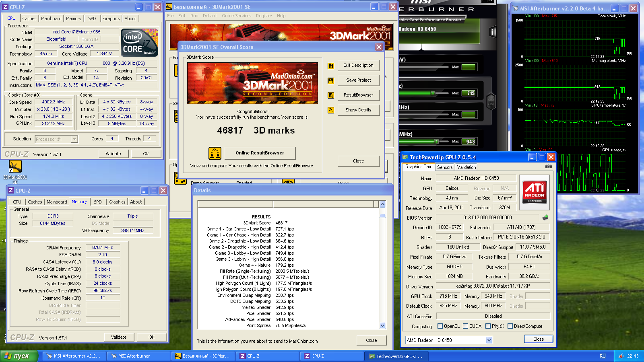Click Close in the Overall Score dialog

pos(358,161)
